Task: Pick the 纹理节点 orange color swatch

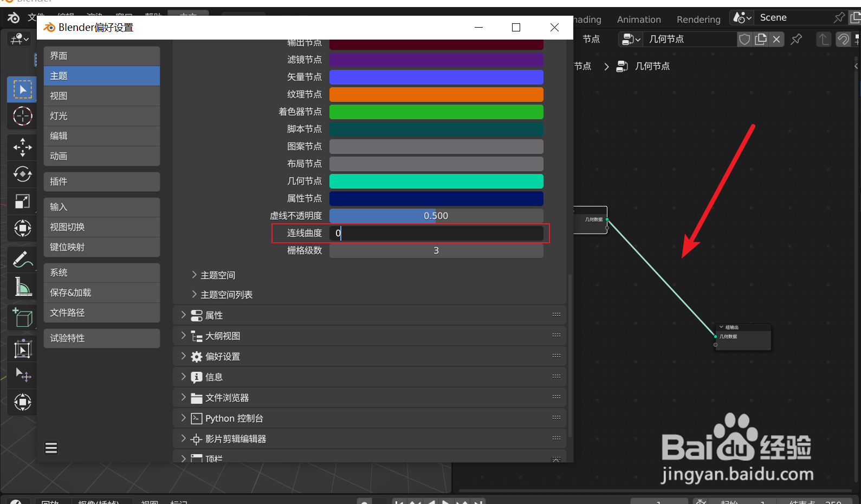Action: [436, 94]
